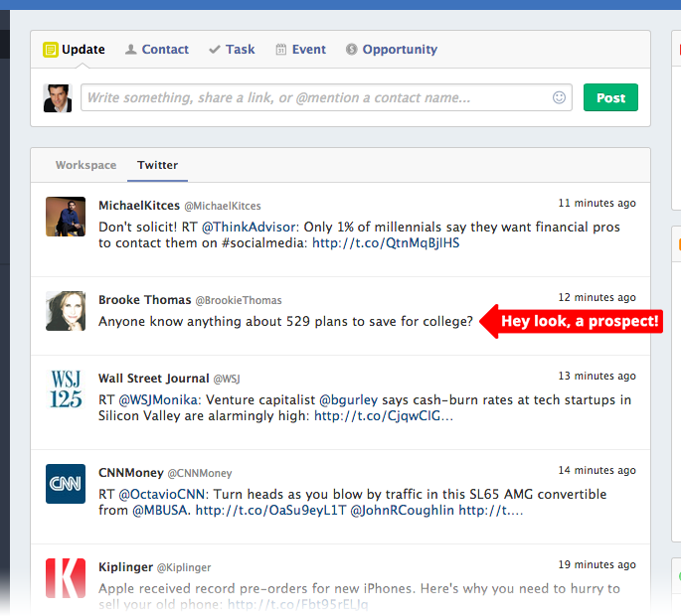Switch to the Contact tab
The height and width of the screenshot is (616, 681).
pyautogui.click(x=165, y=50)
